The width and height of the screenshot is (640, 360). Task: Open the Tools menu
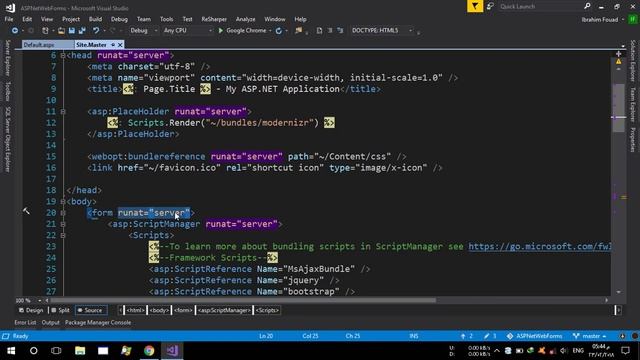[x=166, y=19]
